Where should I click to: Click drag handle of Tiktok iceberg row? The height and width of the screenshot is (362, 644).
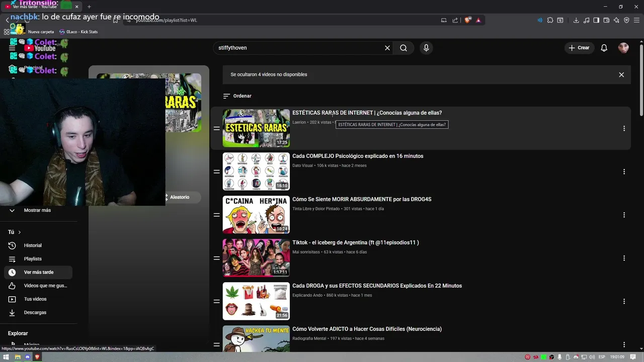coord(216,258)
